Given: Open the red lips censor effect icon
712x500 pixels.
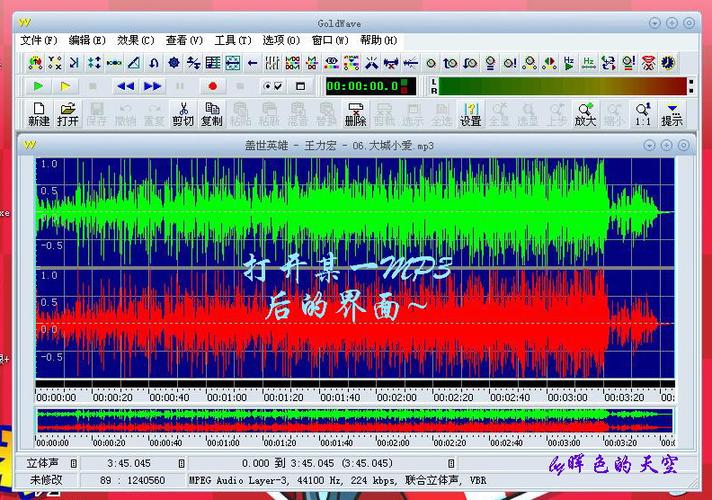Looking at the screenshot, I should (648, 63).
